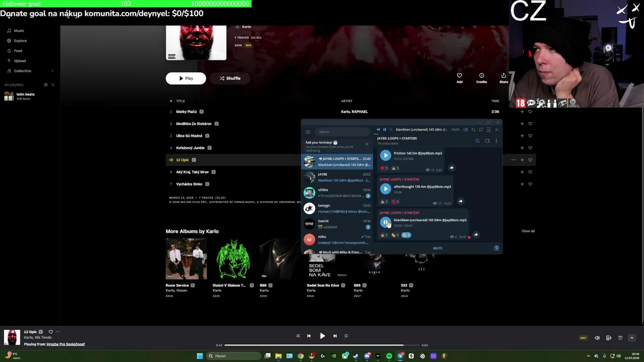Open artist link Karlo, RAPHAEL
644x362 pixels.
(354, 112)
